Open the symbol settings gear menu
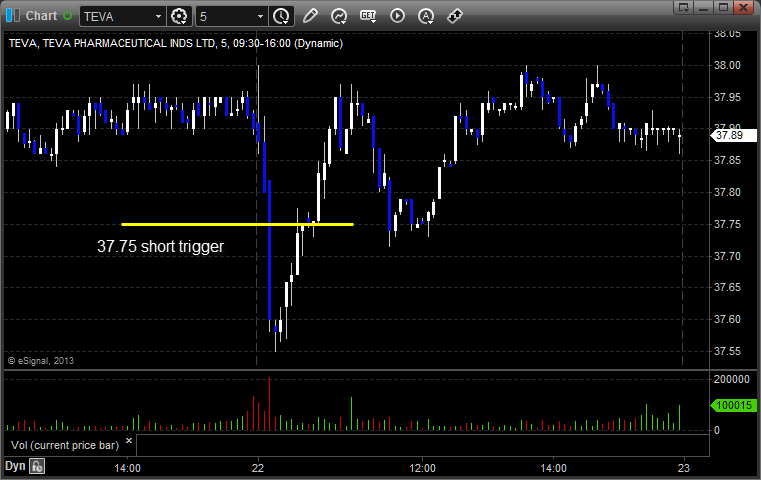 click(x=179, y=17)
